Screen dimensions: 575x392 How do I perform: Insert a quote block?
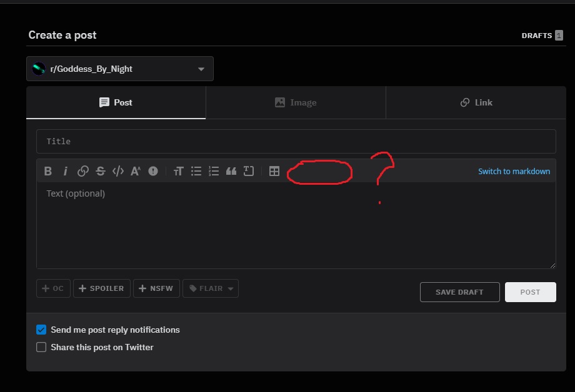(x=231, y=171)
